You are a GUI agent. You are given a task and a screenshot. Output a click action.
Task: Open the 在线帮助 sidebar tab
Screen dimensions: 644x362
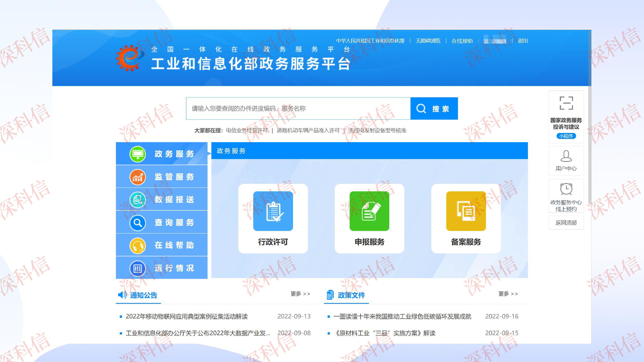[162, 245]
